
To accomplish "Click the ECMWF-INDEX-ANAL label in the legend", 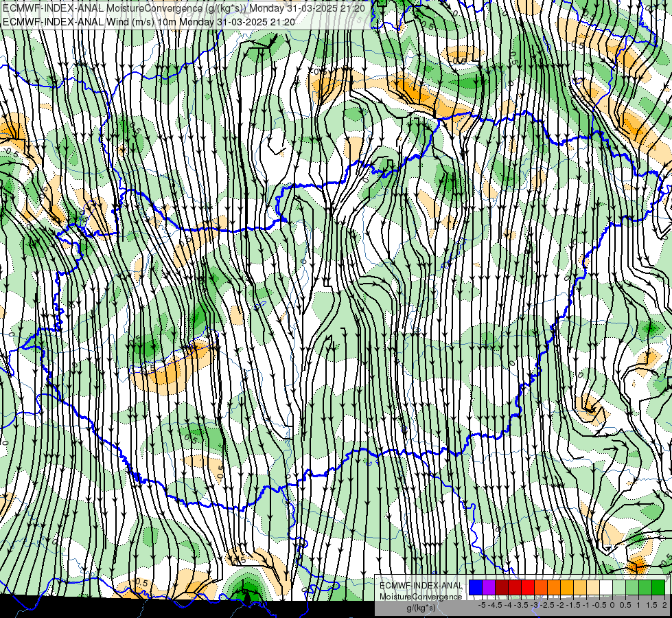I will click(421, 586).
